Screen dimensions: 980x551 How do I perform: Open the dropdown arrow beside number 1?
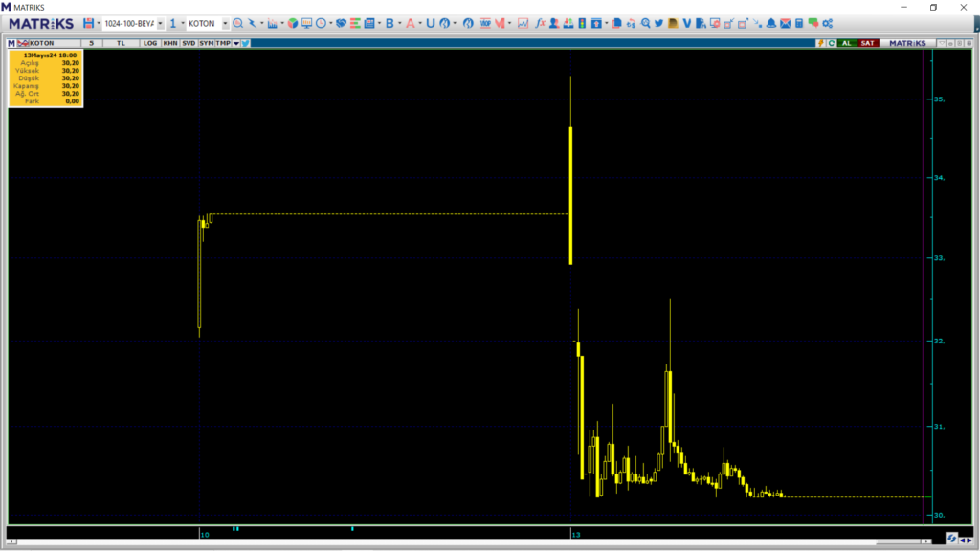(183, 23)
